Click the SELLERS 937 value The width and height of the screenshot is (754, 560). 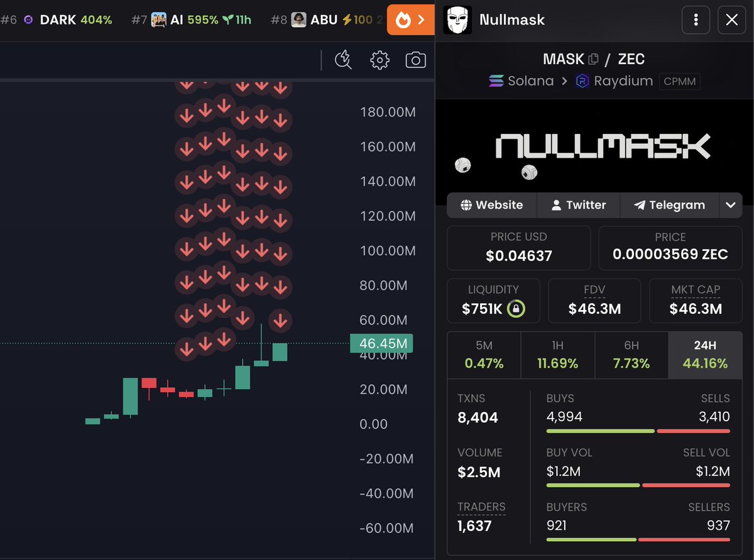(719, 525)
